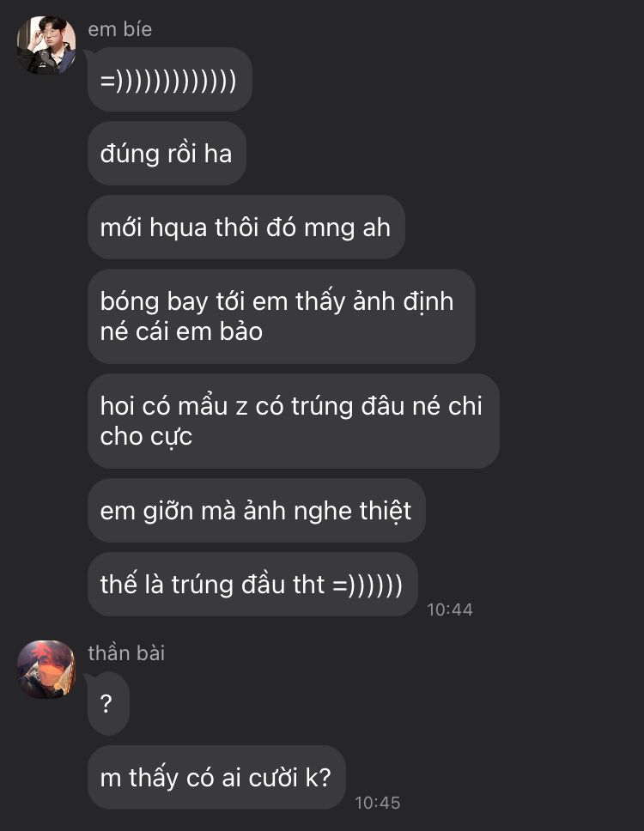644x831 pixels.
Task: Click the word 'thiệt' in the message
Action: (386, 511)
